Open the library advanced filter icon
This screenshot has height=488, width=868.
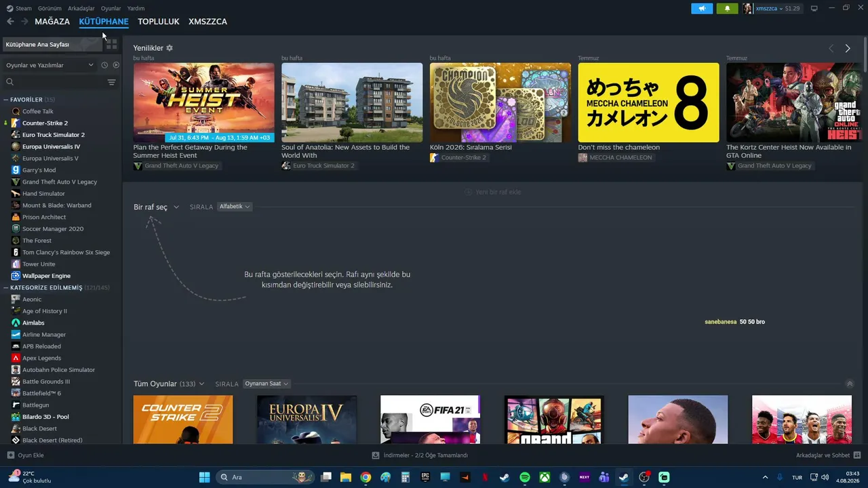tap(112, 82)
